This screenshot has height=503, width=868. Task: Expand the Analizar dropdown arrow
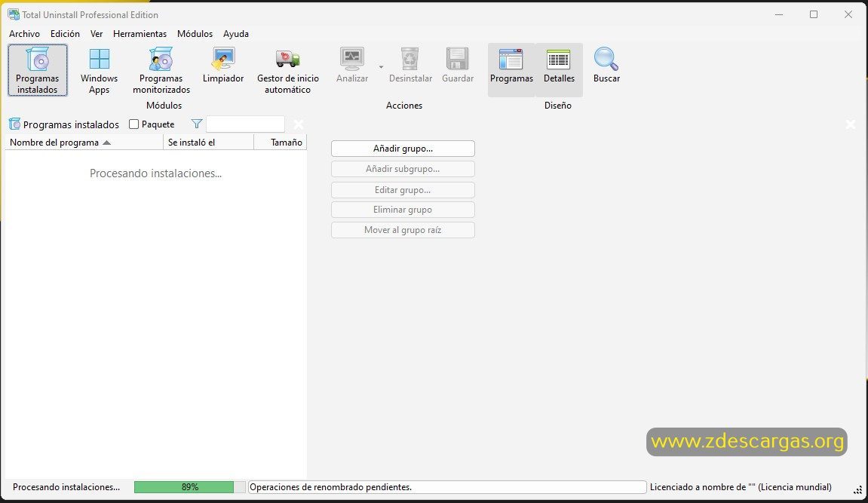[x=381, y=67]
